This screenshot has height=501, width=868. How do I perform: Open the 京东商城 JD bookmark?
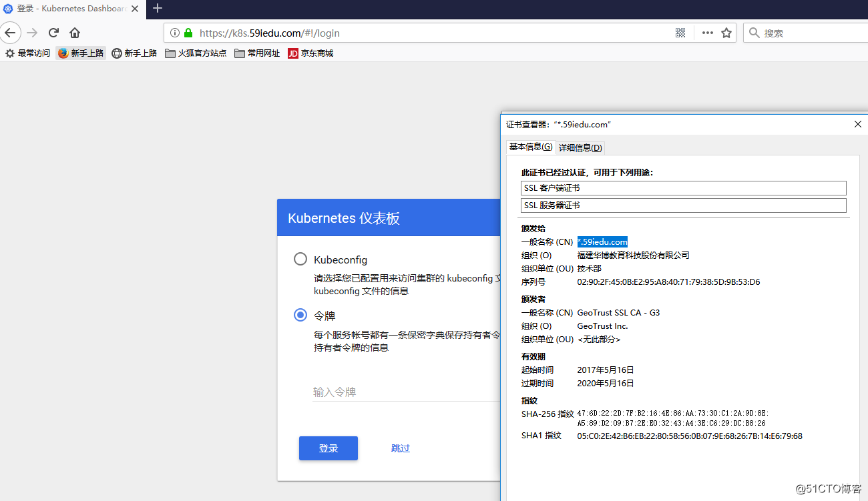click(x=310, y=53)
